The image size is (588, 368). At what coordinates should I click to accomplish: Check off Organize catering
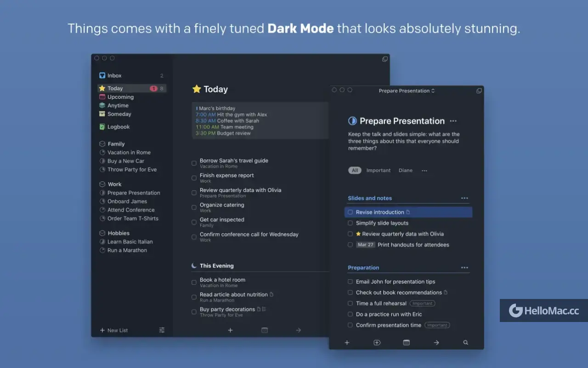[x=194, y=207]
